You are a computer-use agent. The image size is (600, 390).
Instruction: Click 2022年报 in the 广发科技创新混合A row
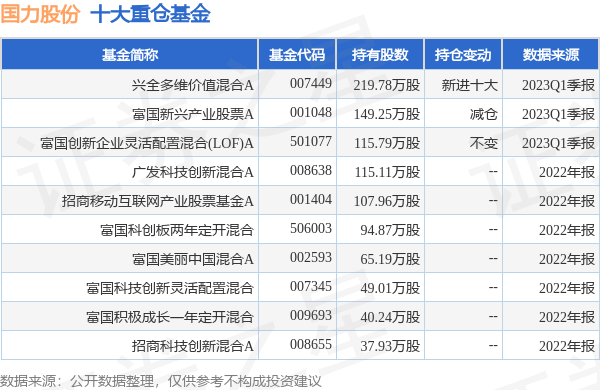point(567,172)
